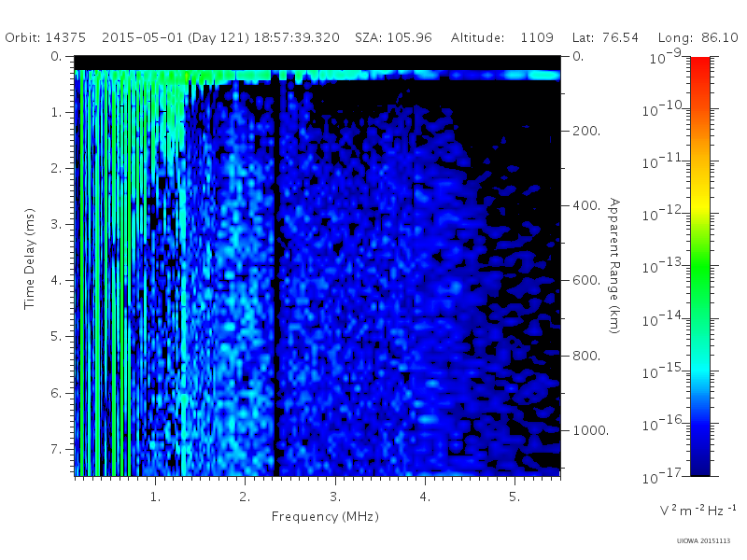Click the "Long: 86.10" value
747x560 pixels.
[698, 37]
